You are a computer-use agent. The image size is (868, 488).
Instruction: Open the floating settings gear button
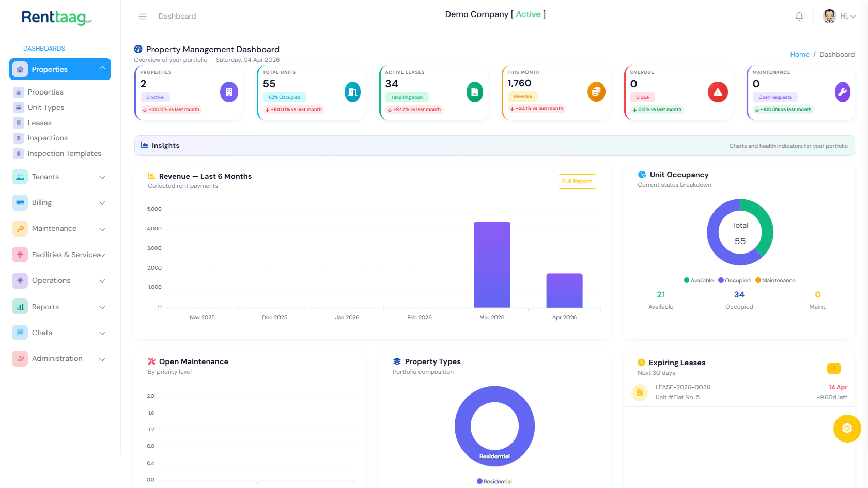(847, 429)
